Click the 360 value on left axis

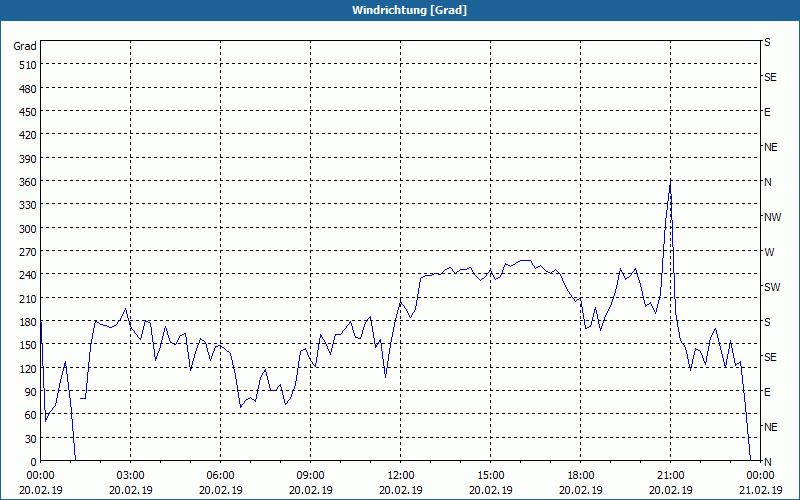29,182
